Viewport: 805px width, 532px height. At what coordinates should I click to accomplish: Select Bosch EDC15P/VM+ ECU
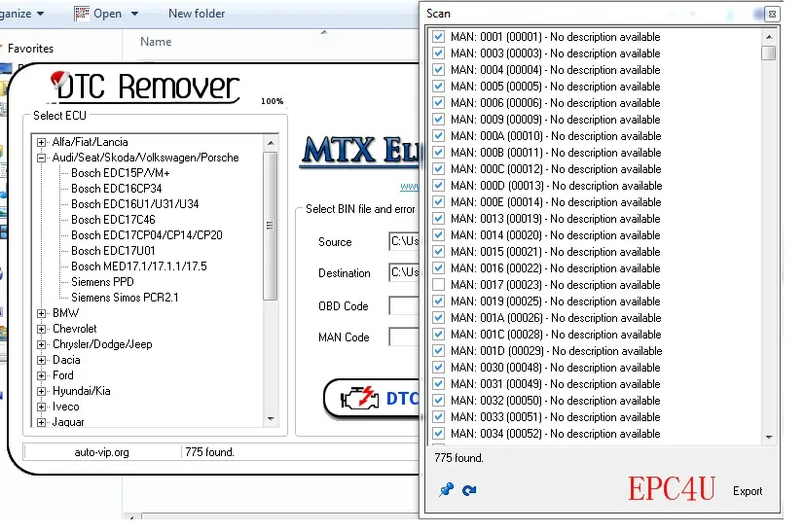click(x=120, y=173)
